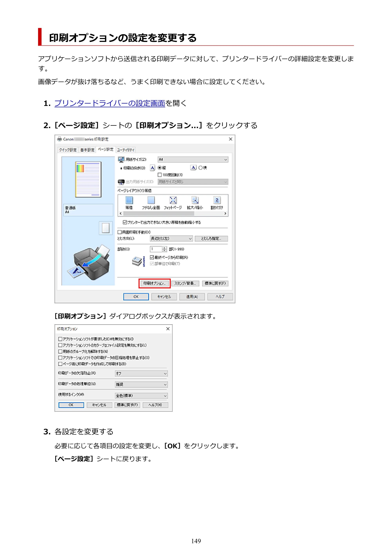Select 縦 portrait radio button

[x=159, y=168]
